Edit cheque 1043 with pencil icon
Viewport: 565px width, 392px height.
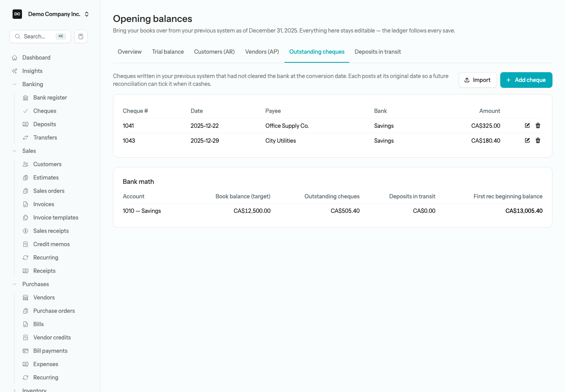coord(527,140)
